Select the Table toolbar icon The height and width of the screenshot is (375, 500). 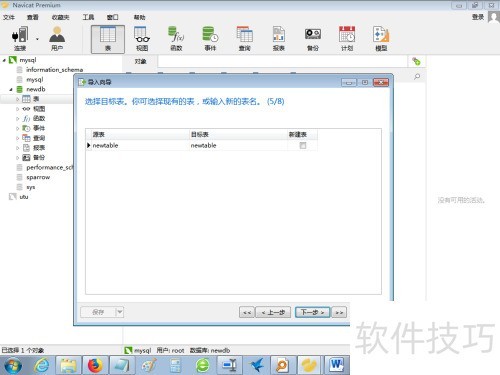(108, 39)
